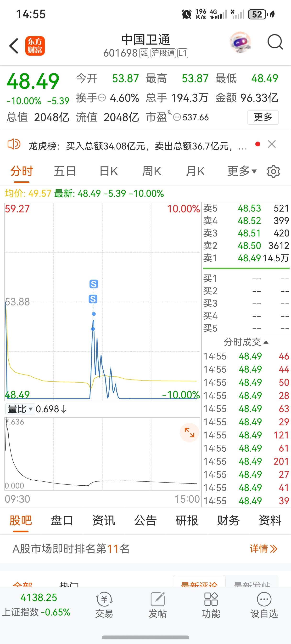Tap the large 48.49 current price

[33, 81]
